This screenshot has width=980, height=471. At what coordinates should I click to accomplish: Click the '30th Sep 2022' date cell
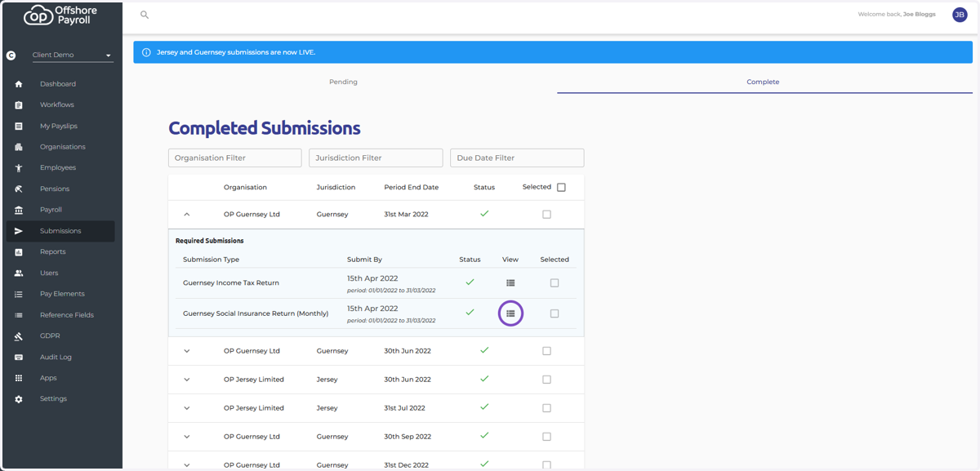pos(408,437)
